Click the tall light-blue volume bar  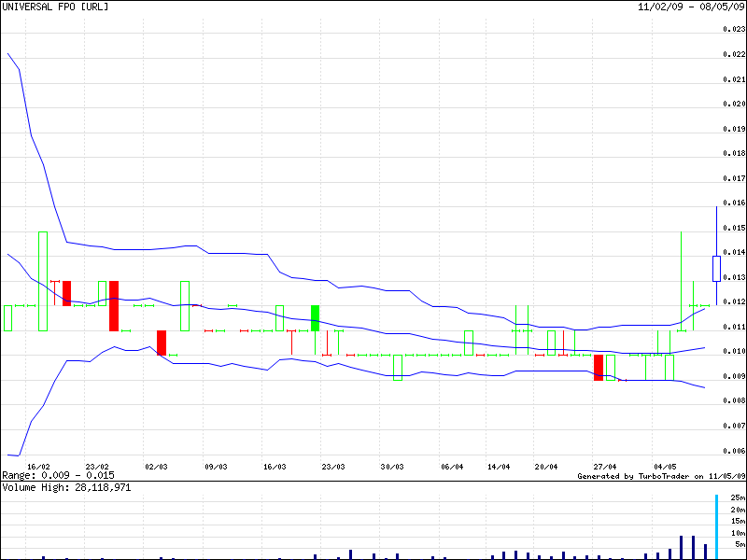[716, 525]
